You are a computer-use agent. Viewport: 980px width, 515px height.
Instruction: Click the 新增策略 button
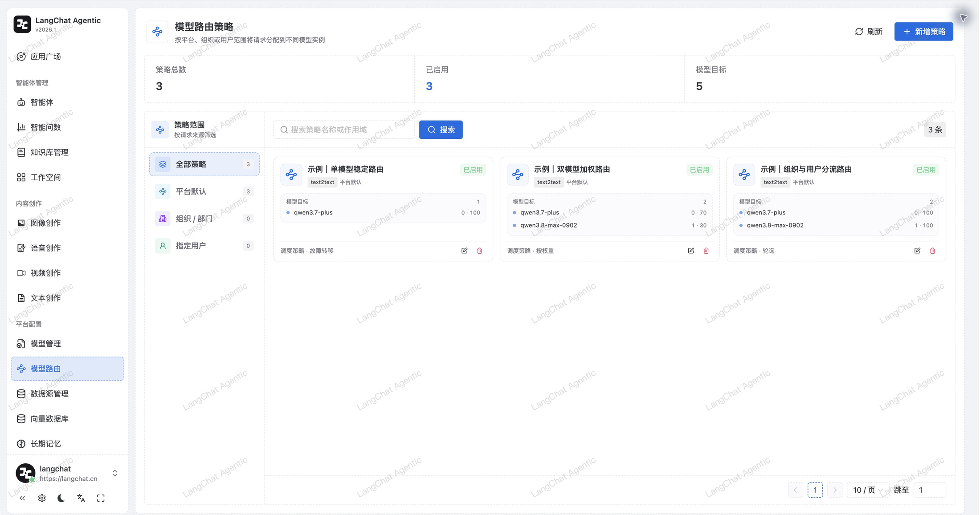pos(923,32)
